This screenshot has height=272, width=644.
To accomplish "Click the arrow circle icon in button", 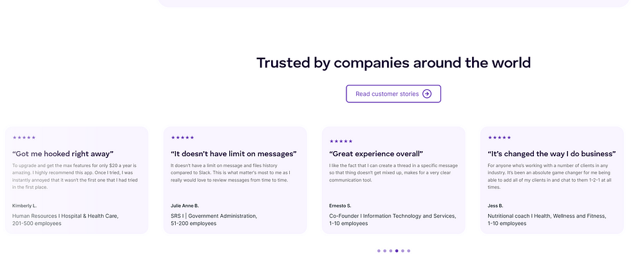I will tap(427, 94).
